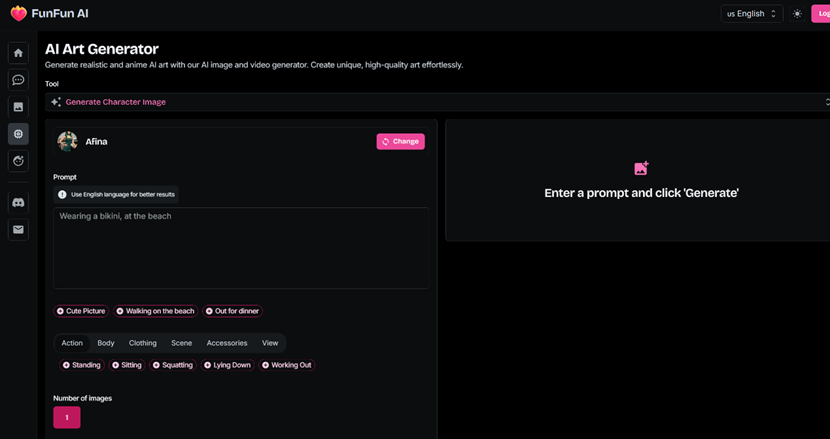The image size is (830, 439).
Task: Add the Lying Down action tag
Action: pyautogui.click(x=228, y=365)
